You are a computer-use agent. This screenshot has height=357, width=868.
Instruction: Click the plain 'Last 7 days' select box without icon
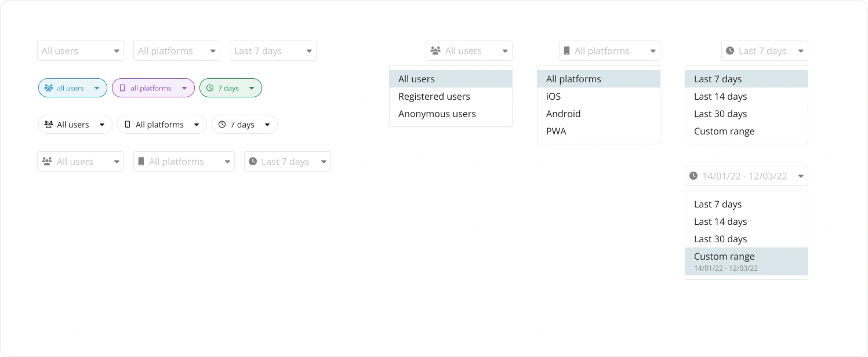point(273,51)
